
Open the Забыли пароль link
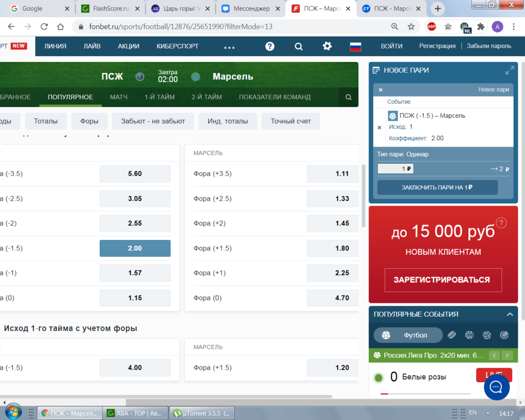click(489, 46)
